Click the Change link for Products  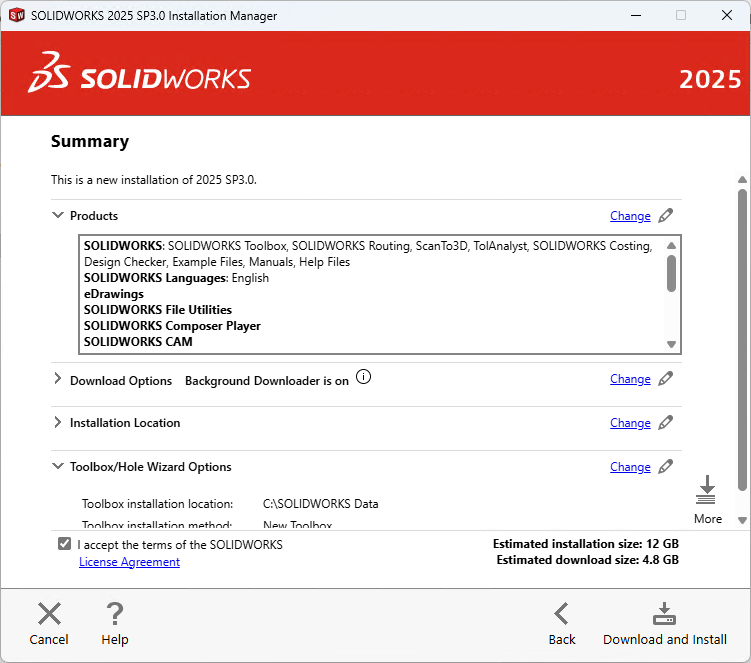[630, 216]
